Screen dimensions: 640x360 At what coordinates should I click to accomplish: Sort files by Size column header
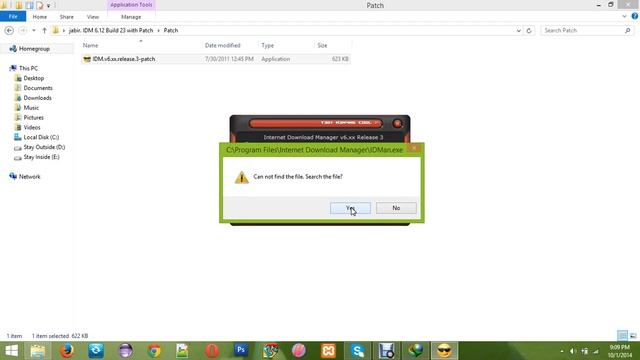(x=322, y=45)
